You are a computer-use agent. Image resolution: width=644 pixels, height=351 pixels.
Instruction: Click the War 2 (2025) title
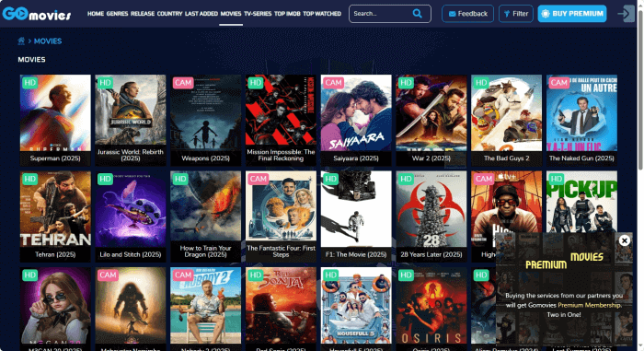[x=431, y=158]
